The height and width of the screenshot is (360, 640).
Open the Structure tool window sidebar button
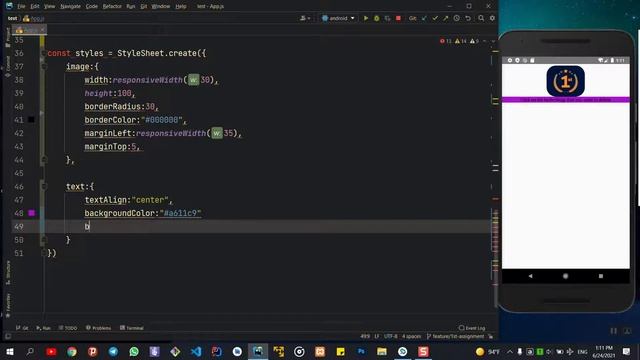tap(8, 273)
